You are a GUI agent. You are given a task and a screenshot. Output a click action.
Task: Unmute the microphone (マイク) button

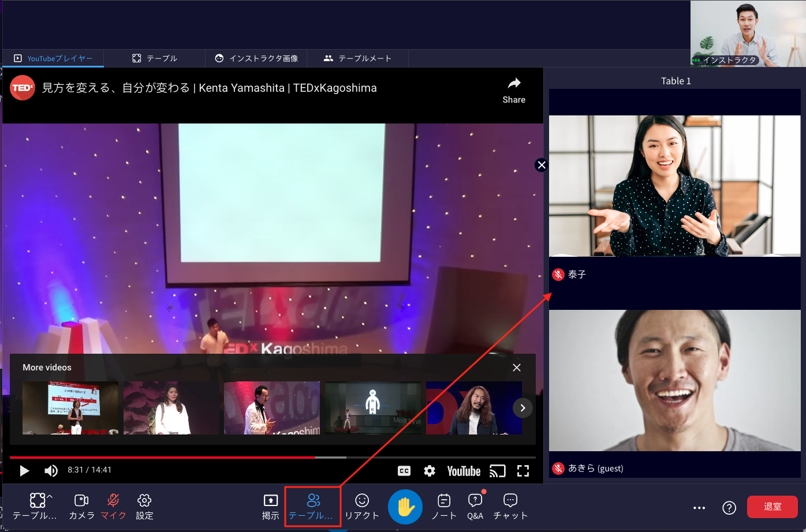click(x=113, y=506)
